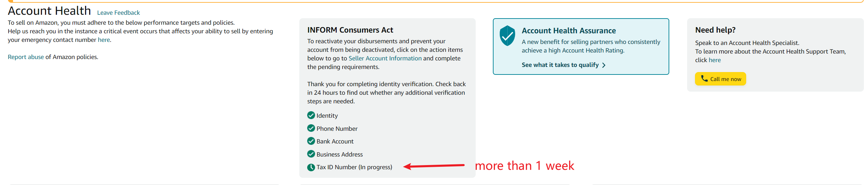Image resolution: width=868 pixels, height=185 pixels.
Task: Open the Seller Account Information link
Action: point(385,58)
